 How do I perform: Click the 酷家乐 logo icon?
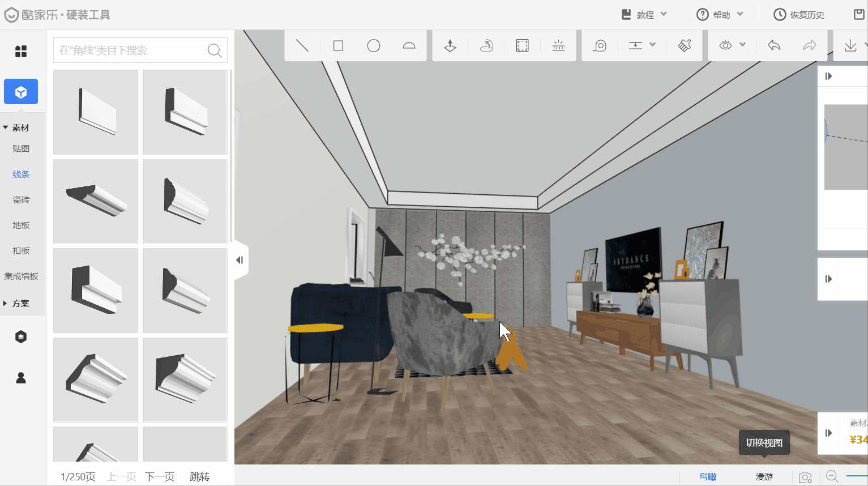click(11, 15)
